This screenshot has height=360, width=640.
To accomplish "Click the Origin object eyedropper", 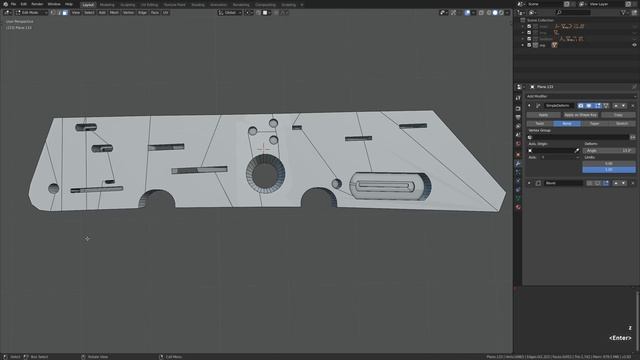I will (x=577, y=151).
